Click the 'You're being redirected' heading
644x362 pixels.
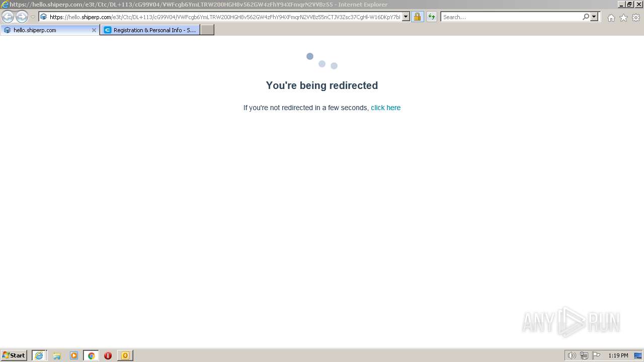point(322,85)
